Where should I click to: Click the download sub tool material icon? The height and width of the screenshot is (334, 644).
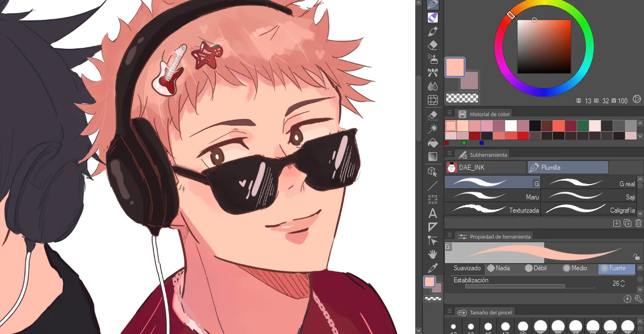click(617, 223)
